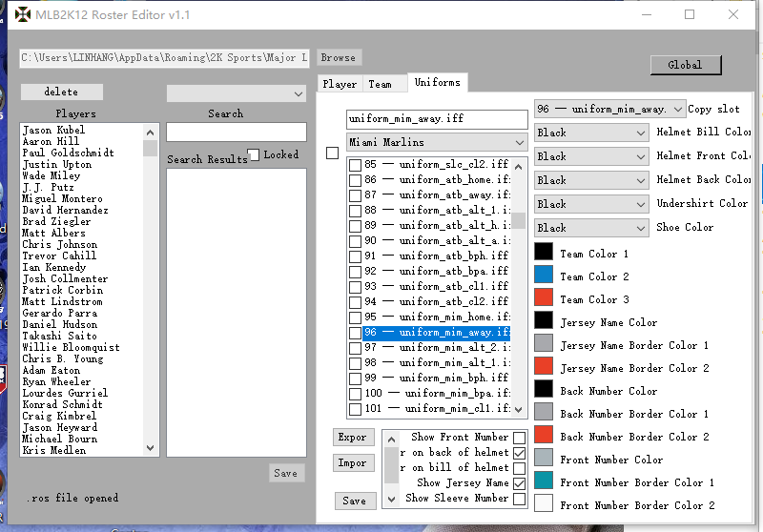Click the uniform filename input field

(x=437, y=119)
